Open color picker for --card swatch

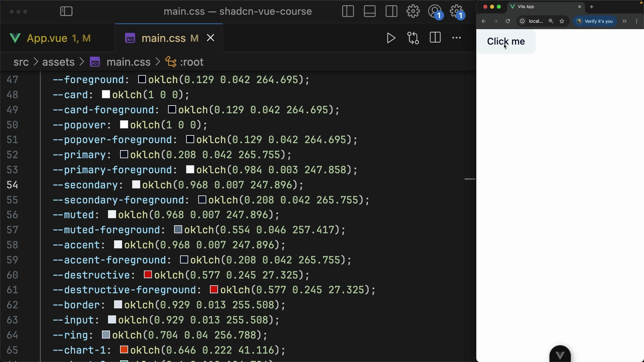coord(106,95)
